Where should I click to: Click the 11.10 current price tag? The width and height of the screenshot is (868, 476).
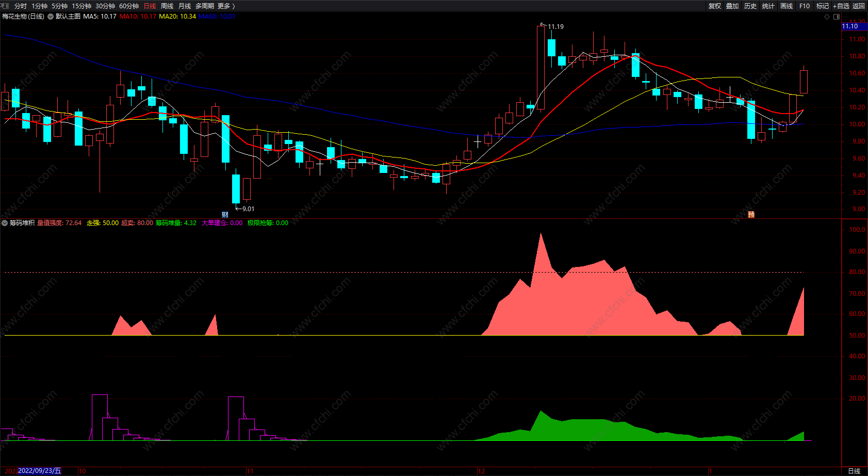click(854, 26)
